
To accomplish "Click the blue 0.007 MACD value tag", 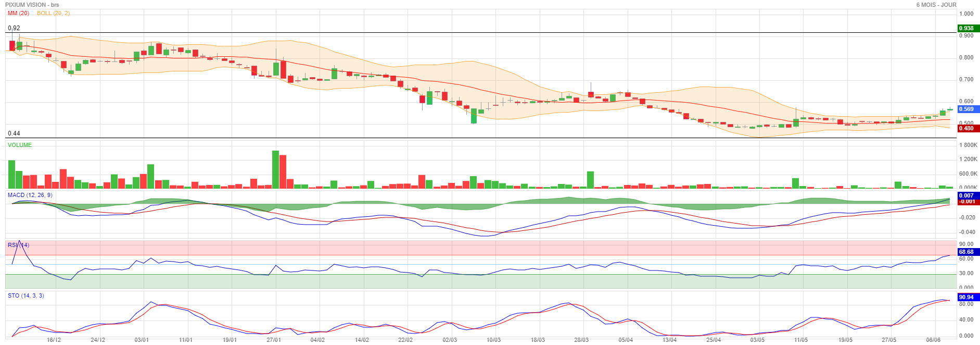I will [969, 195].
